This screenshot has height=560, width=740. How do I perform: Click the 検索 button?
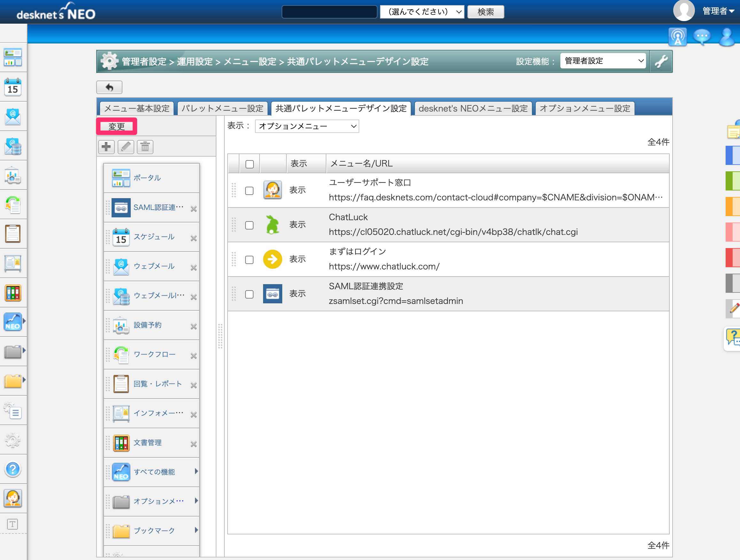click(x=486, y=12)
